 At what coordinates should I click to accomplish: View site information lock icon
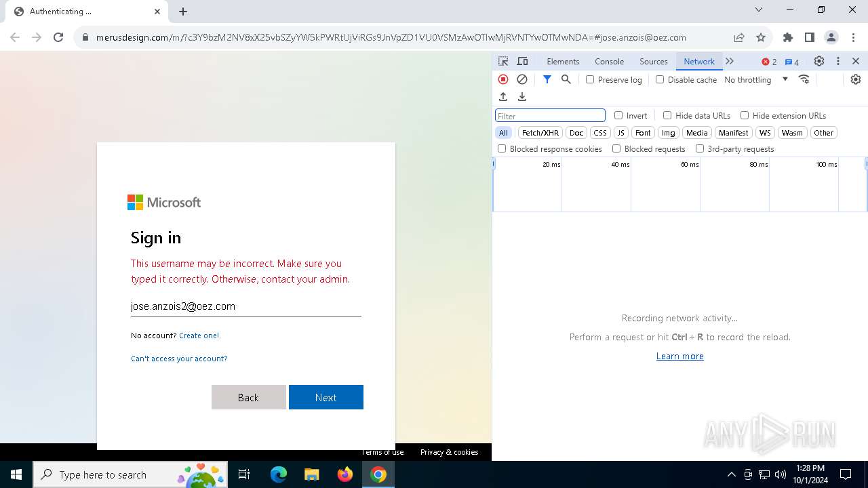click(x=85, y=37)
